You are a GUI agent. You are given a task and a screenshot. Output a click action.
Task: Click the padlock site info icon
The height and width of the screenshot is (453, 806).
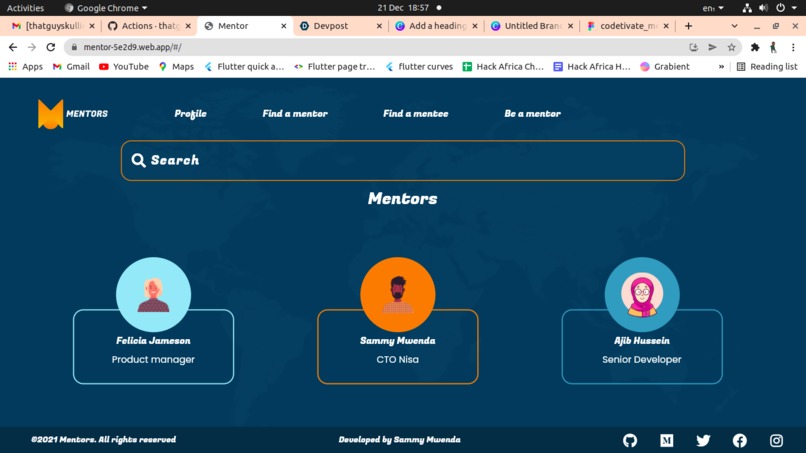[x=75, y=47]
